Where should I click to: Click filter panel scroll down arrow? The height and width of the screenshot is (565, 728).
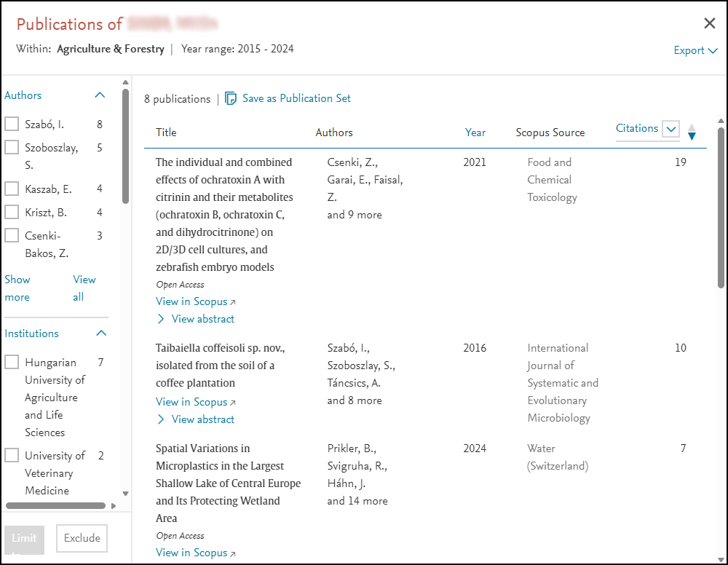125,494
